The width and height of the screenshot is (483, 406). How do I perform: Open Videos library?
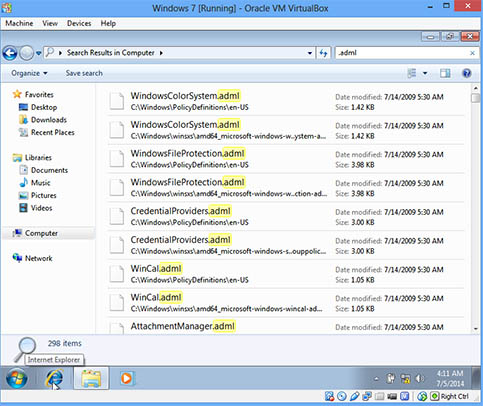click(x=42, y=208)
